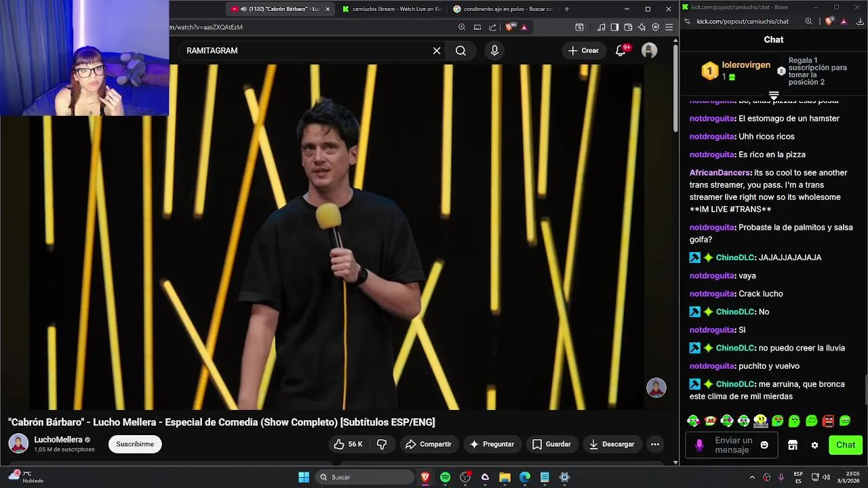Click the channel watermark in video corner

[656, 388]
